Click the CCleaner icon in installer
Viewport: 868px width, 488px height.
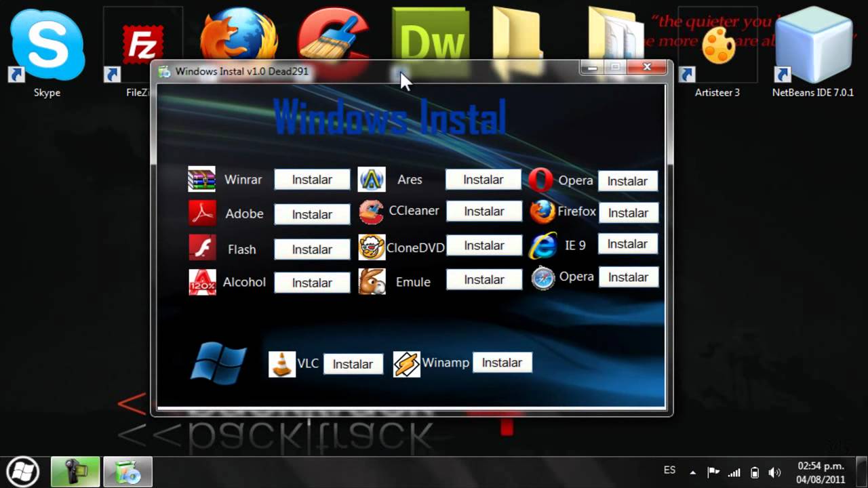tap(371, 212)
